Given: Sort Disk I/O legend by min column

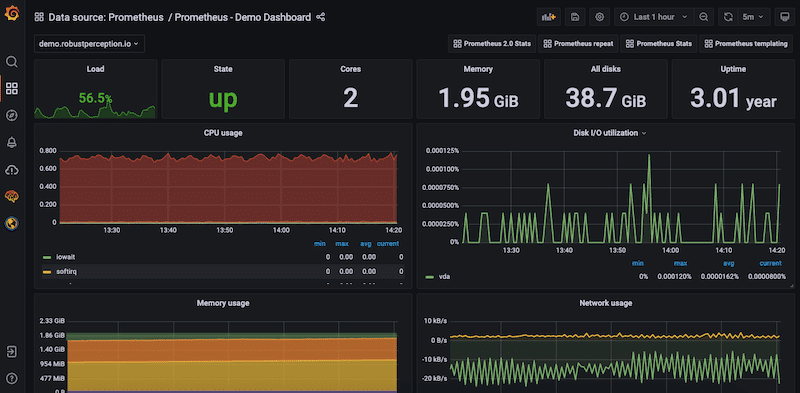Looking at the screenshot, I should pyautogui.click(x=637, y=263).
